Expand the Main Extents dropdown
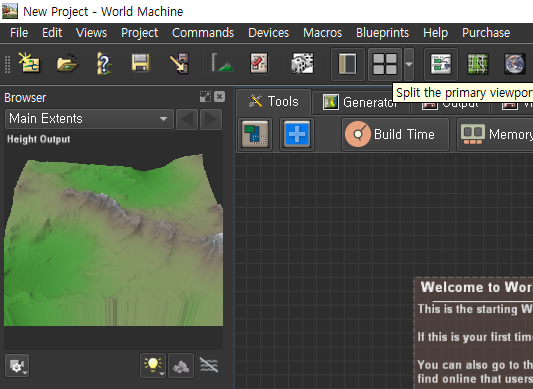 tap(89, 119)
